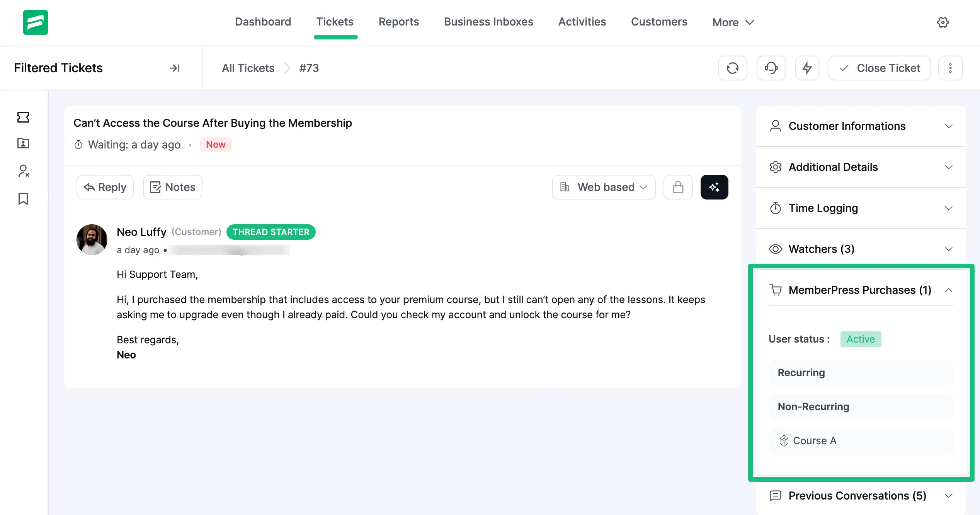This screenshot has width=980, height=515.
Task: Go to the Customers tab
Action: [x=659, y=22]
